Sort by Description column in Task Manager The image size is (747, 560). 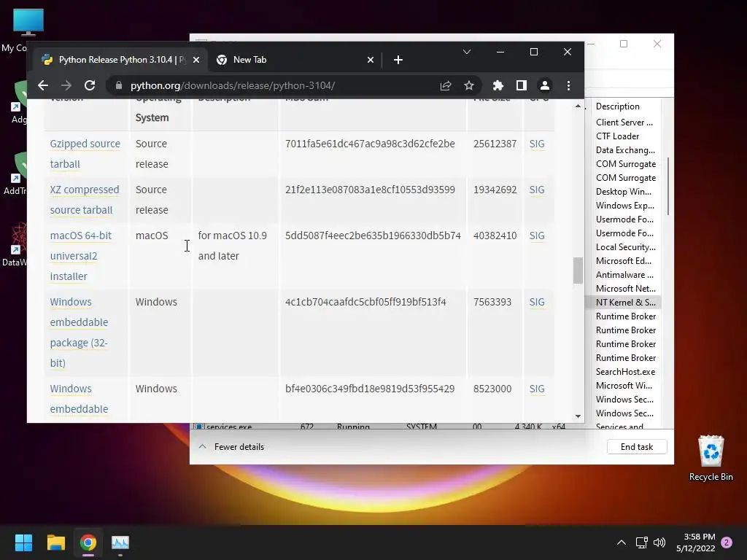pyautogui.click(x=617, y=106)
